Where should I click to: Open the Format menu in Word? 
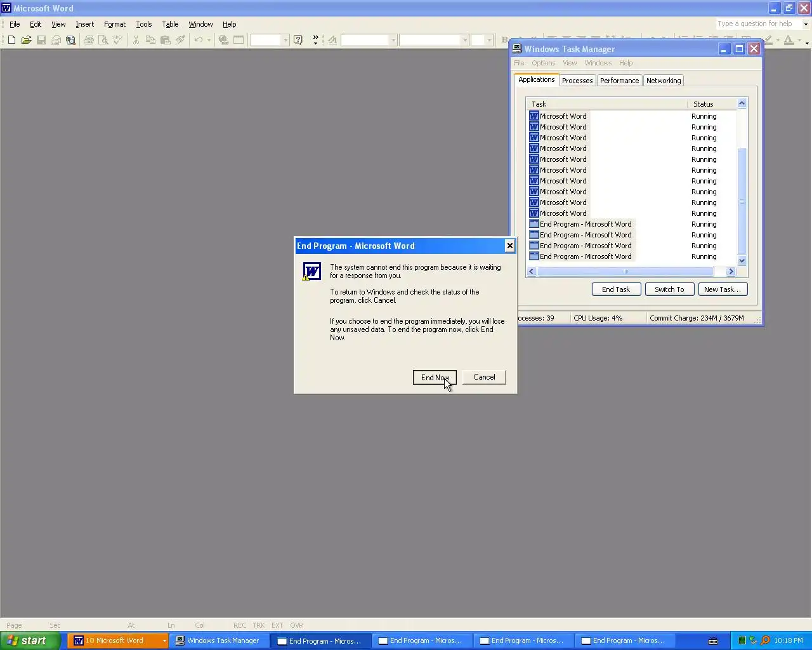[115, 24]
